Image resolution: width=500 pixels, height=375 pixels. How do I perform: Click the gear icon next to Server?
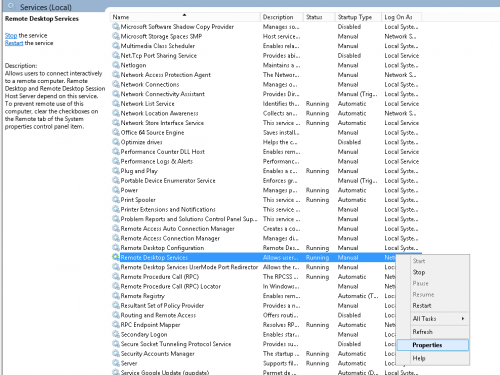(x=116, y=363)
